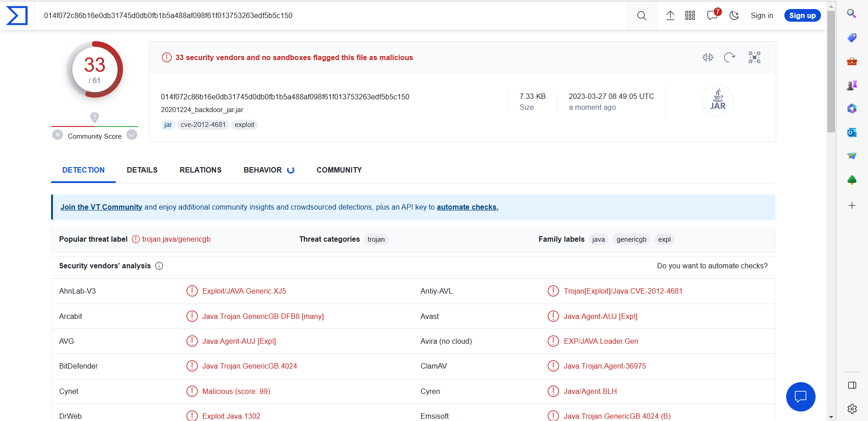The height and width of the screenshot is (421, 868).
Task: Open the upload file icon
Action: point(670,16)
